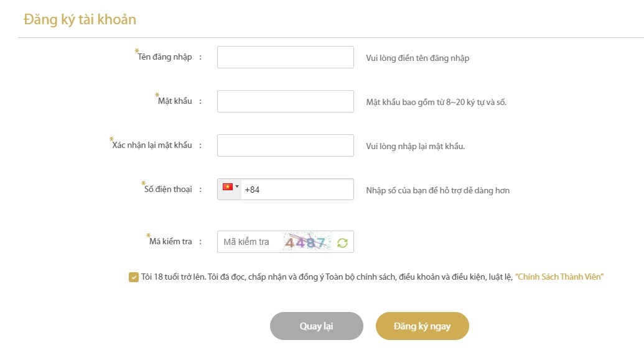Screen dimensions: 644x358
Task: Click into the Mật khẩu password field
Action: (x=285, y=101)
